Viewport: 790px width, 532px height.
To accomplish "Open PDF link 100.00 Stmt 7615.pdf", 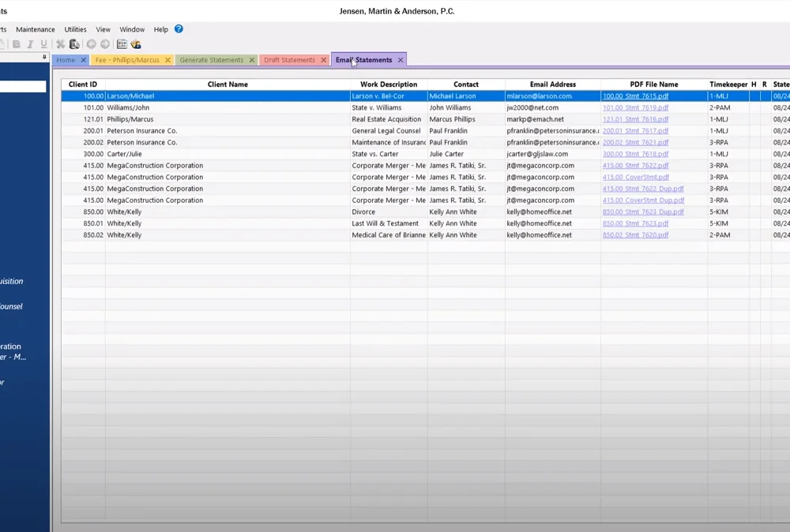I will tap(635, 96).
